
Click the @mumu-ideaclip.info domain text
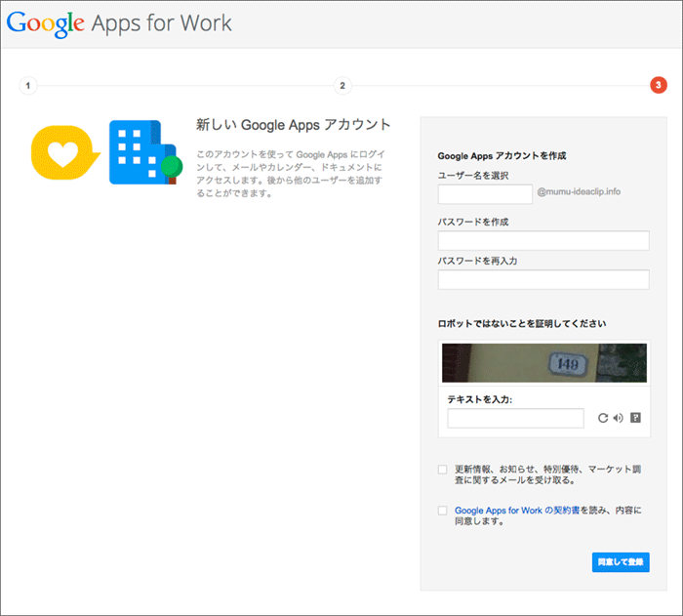(x=579, y=191)
